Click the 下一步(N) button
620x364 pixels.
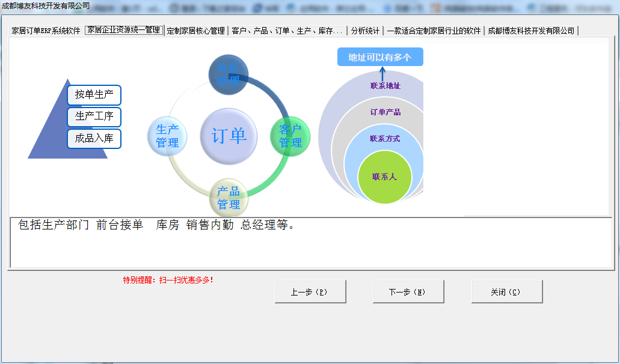click(408, 291)
